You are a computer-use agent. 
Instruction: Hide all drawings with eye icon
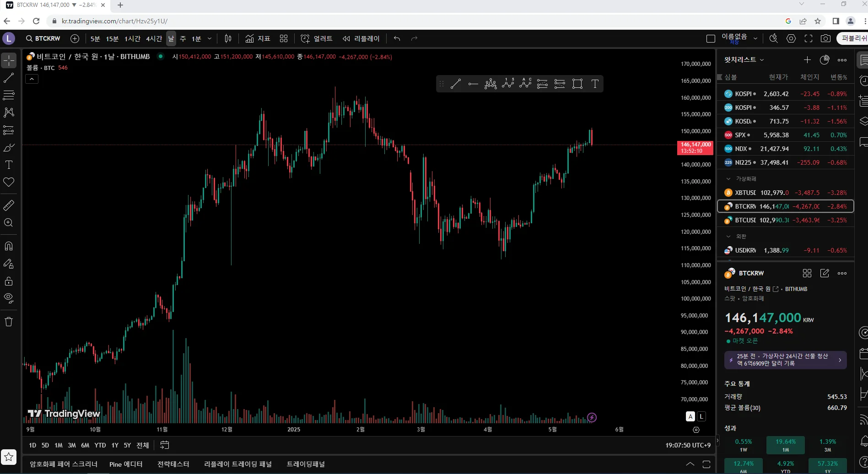[9, 298]
